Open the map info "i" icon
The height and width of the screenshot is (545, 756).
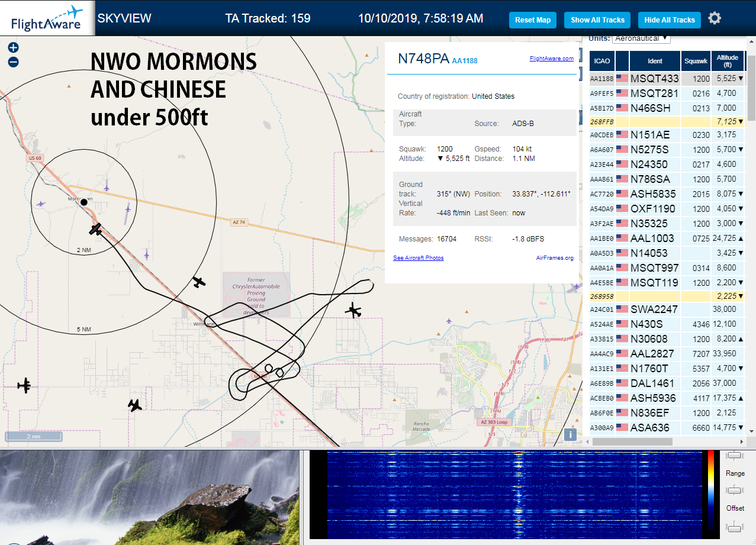point(570,434)
